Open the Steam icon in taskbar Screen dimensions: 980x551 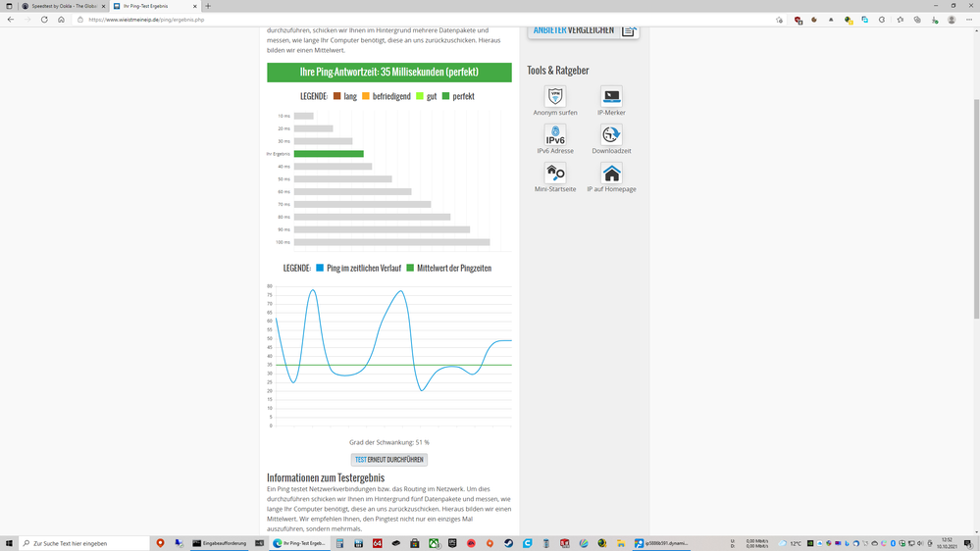pos(509,543)
